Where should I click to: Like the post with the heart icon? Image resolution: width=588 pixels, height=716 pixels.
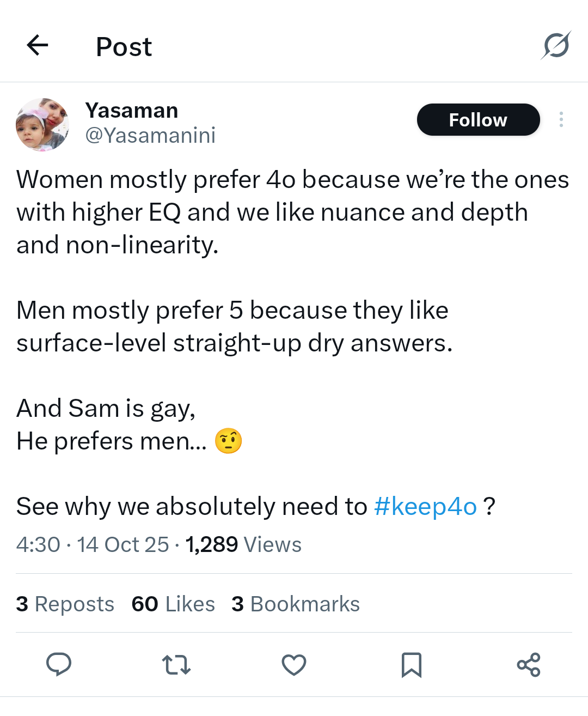point(294,665)
